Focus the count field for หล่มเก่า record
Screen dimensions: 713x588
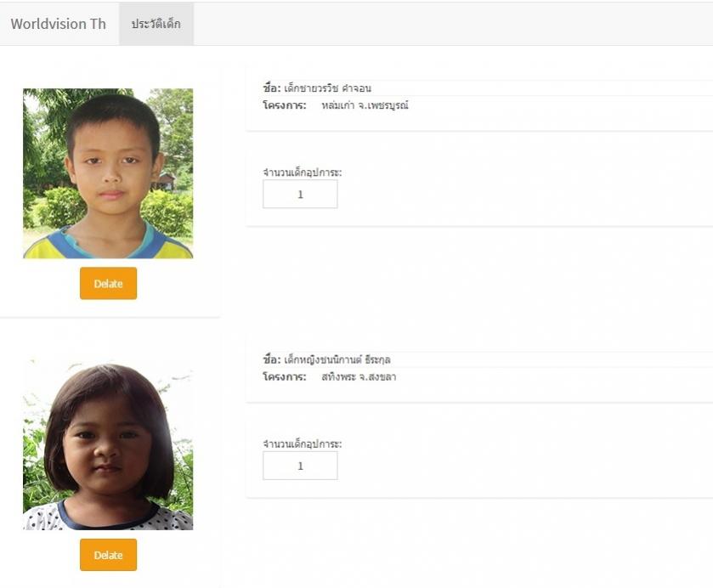(300, 195)
